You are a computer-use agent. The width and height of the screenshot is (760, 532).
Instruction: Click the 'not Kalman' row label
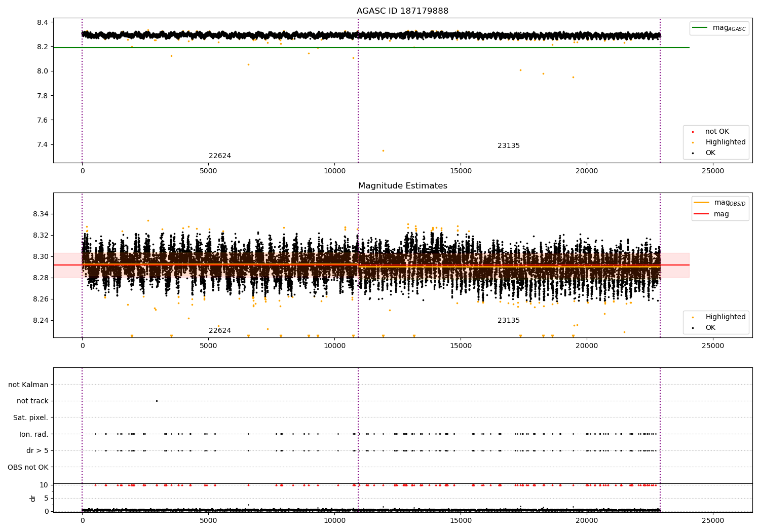click(x=28, y=385)
